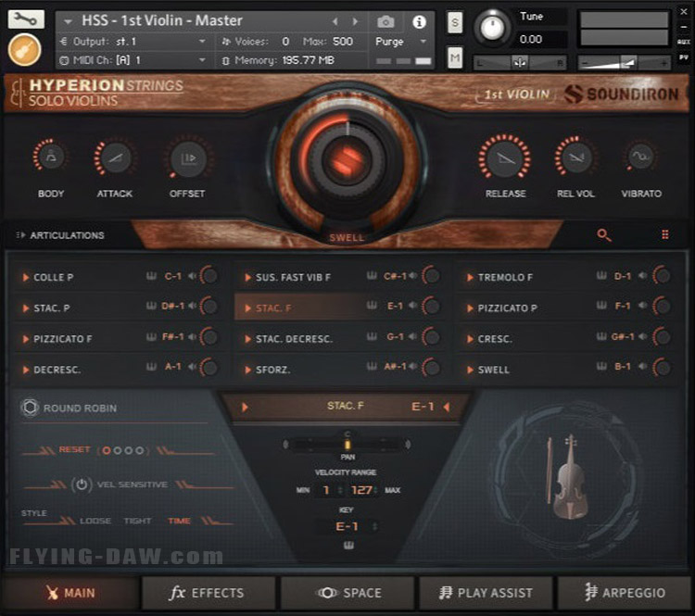
Task: Open the articulations grid menu icon
Action: (664, 234)
